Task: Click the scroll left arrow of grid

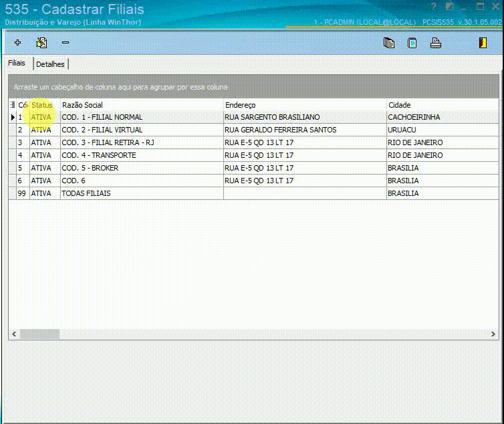Action: pos(14,334)
